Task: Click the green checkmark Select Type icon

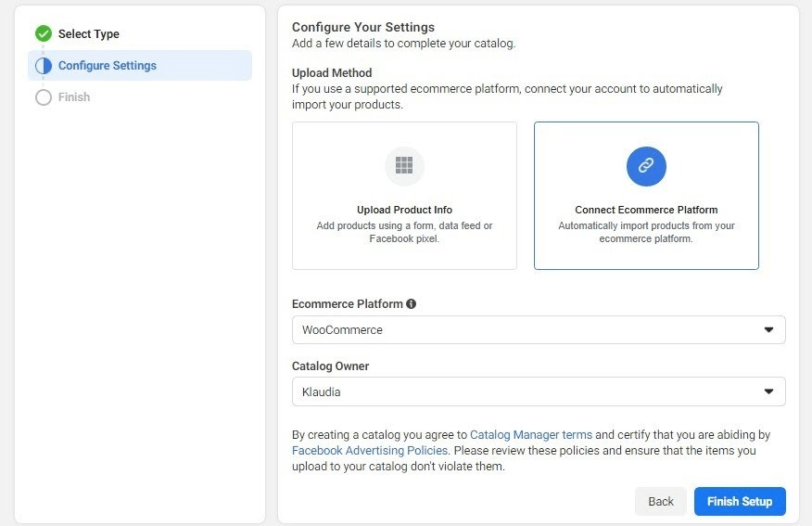Action: pos(44,33)
